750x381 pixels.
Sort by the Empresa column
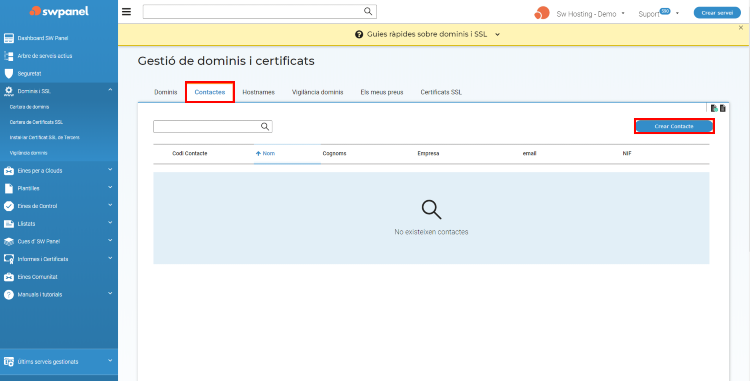pos(428,153)
